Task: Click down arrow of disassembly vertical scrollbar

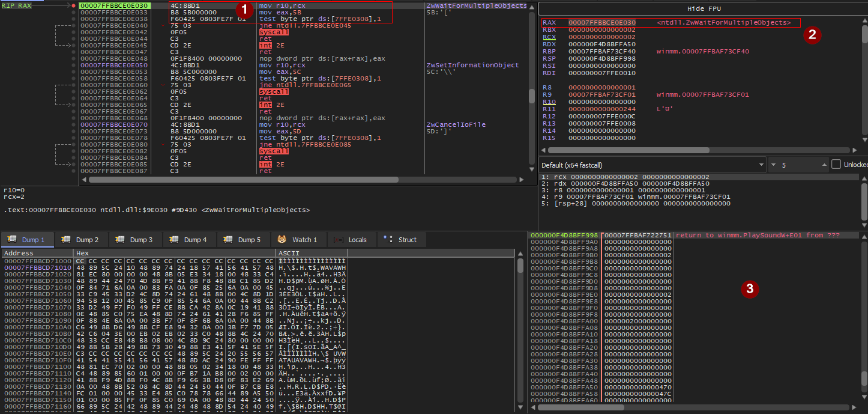Action: coord(532,169)
